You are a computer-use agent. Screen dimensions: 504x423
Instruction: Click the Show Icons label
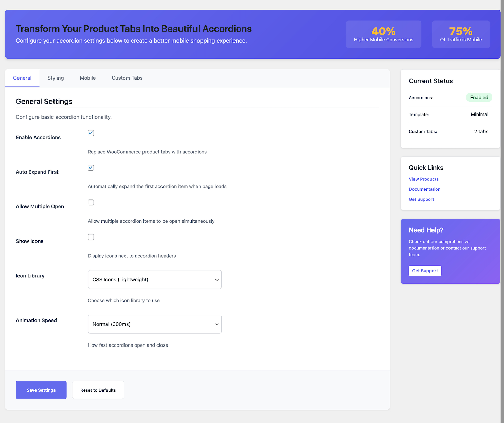29,241
